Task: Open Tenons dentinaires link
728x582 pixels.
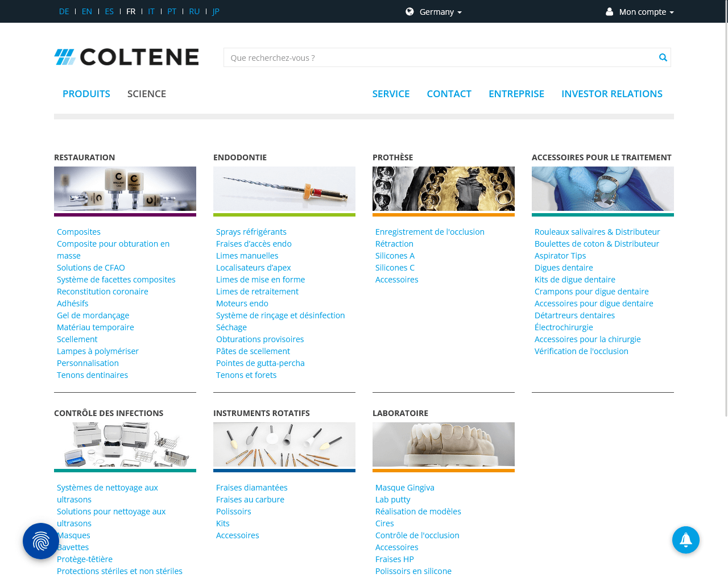Action: 92,375
